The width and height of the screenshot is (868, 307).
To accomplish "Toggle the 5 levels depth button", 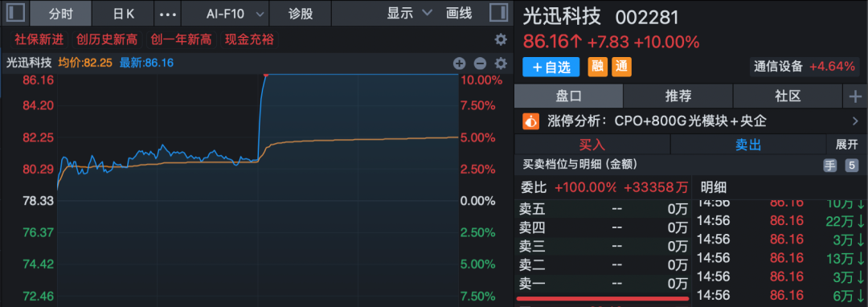I will coord(851,165).
